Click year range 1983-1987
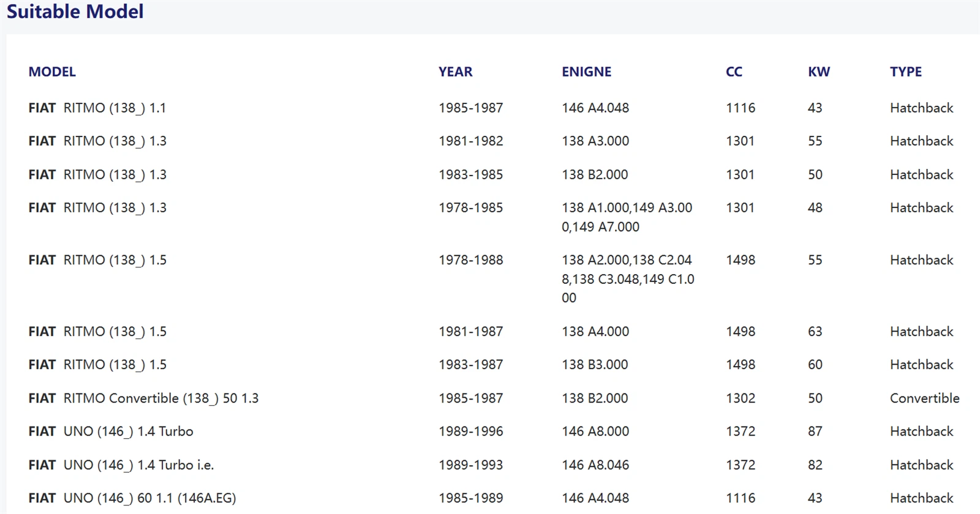This screenshot has width=980, height=514. coord(470,365)
